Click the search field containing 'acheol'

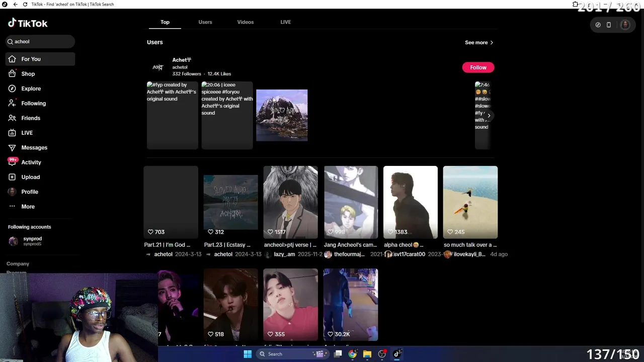pos(40,42)
